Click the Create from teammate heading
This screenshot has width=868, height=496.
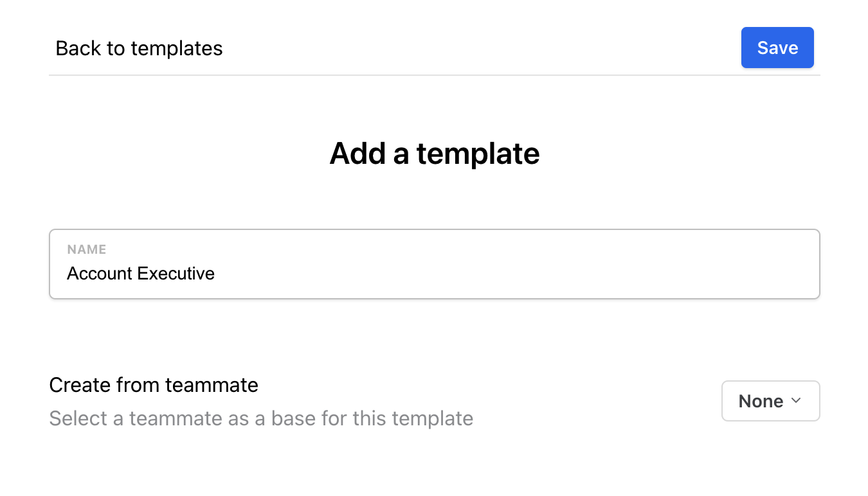[x=154, y=384]
